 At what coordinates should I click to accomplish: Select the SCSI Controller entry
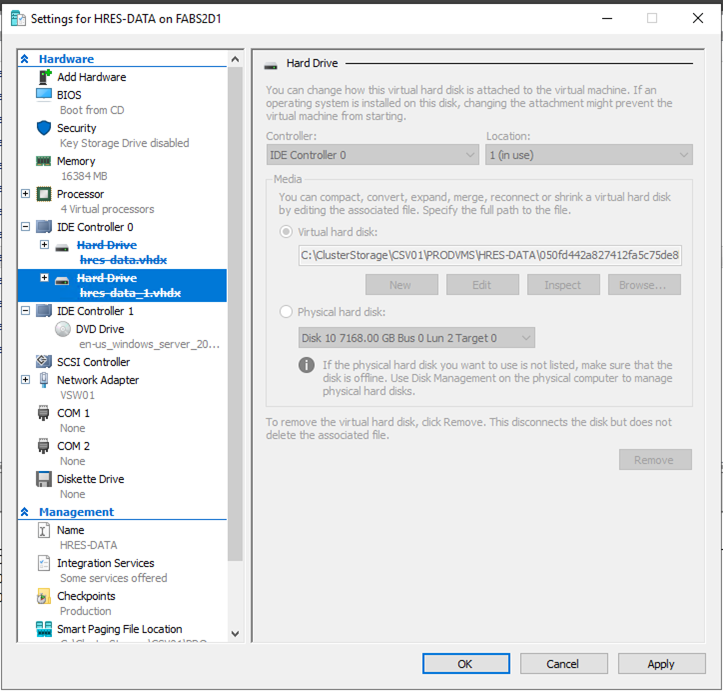(93, 362)
